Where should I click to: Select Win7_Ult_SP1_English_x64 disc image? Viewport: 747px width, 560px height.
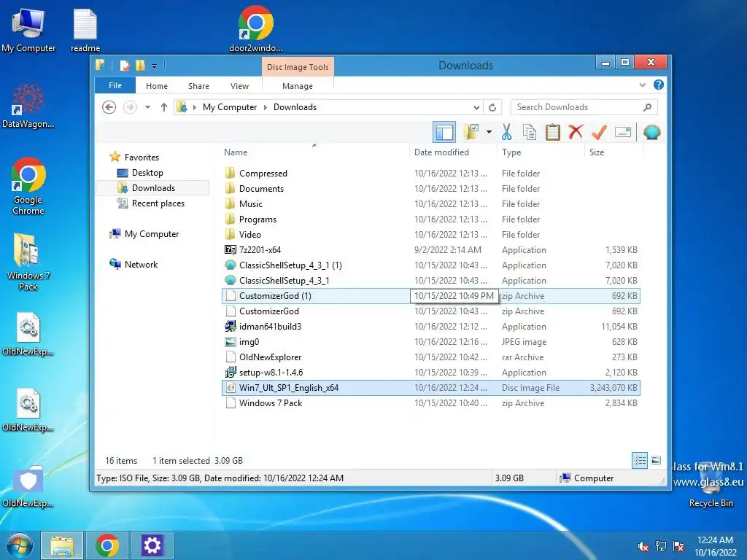pos(430,388)
